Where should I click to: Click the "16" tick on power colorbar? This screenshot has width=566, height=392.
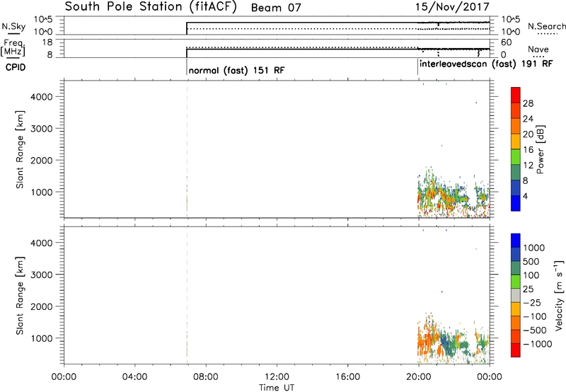pos(528,150)
